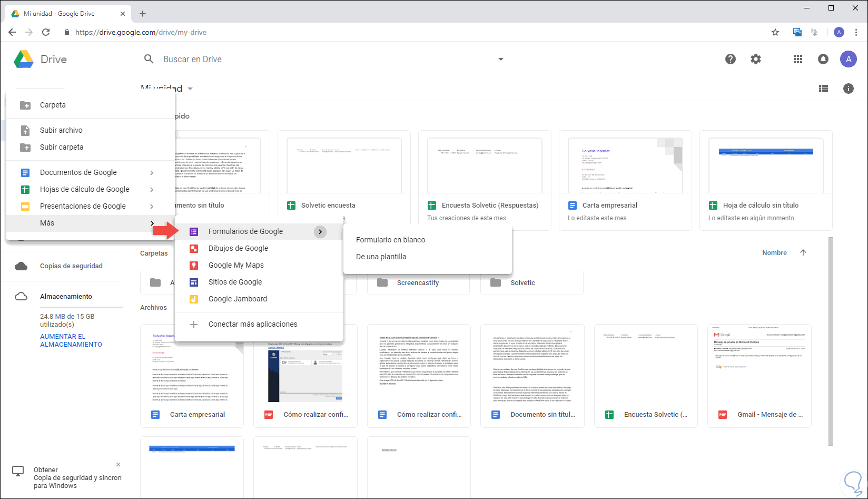Click in the Buscar en Drive field
Viewport: 868px width, 499px height.
point(327,59)
